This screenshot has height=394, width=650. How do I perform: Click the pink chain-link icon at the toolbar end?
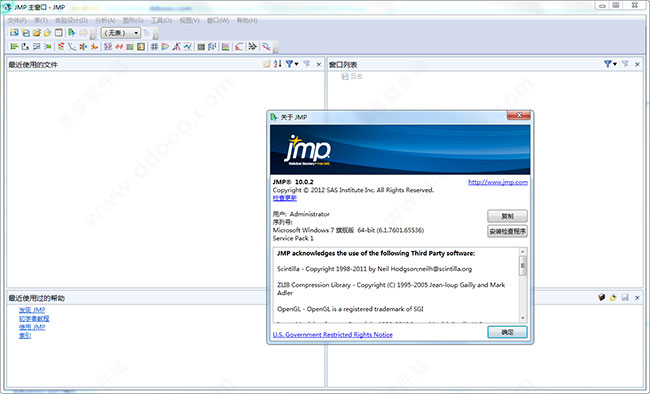(266, 47)
